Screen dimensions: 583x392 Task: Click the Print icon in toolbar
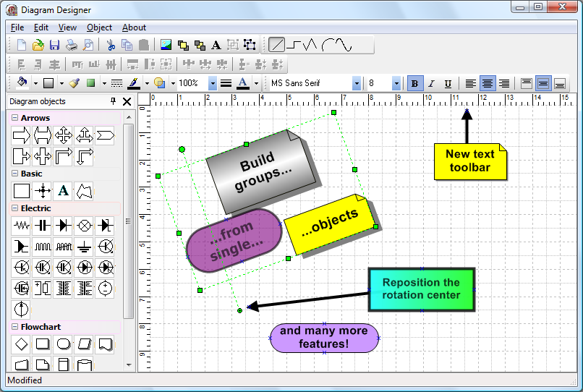click(x=72, y=45)
